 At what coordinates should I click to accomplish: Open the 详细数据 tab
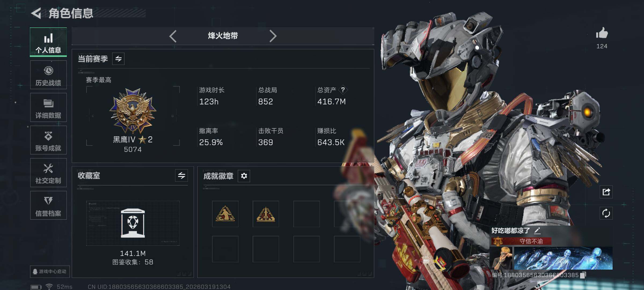pyautogui.click(x=48, y=107)
